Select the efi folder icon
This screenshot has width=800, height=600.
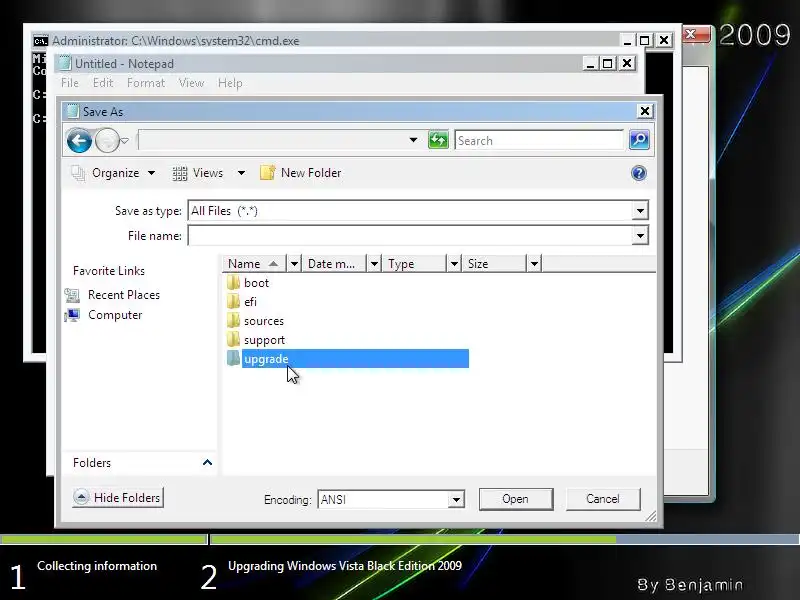233,302
